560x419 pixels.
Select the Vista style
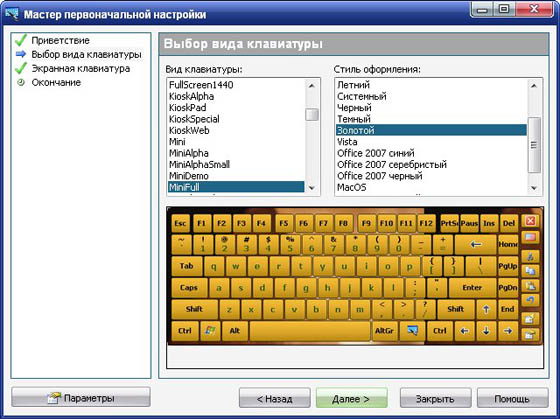431,142
